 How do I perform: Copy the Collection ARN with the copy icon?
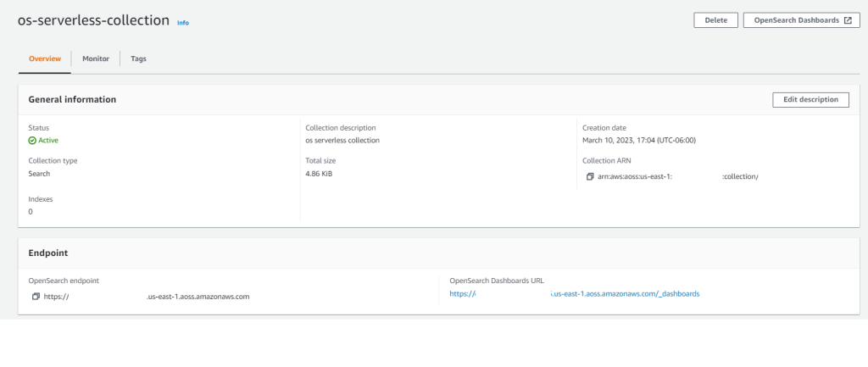(x=589, y=176)
